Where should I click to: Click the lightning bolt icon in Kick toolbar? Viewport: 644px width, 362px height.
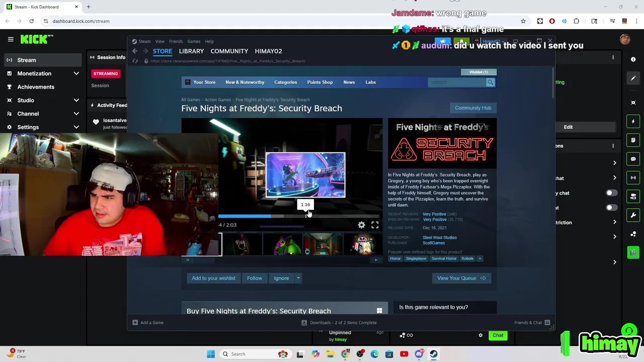click(x=633, y=121)
